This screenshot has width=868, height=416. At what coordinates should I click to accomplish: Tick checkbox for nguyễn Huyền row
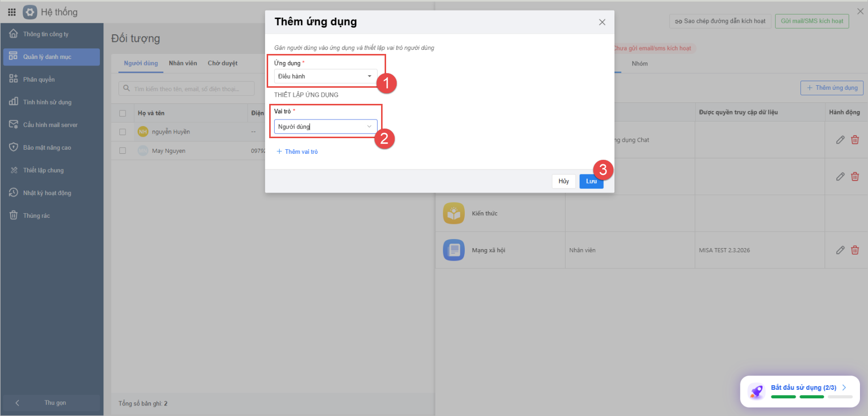pyautogui.click(x=122, y=132)
